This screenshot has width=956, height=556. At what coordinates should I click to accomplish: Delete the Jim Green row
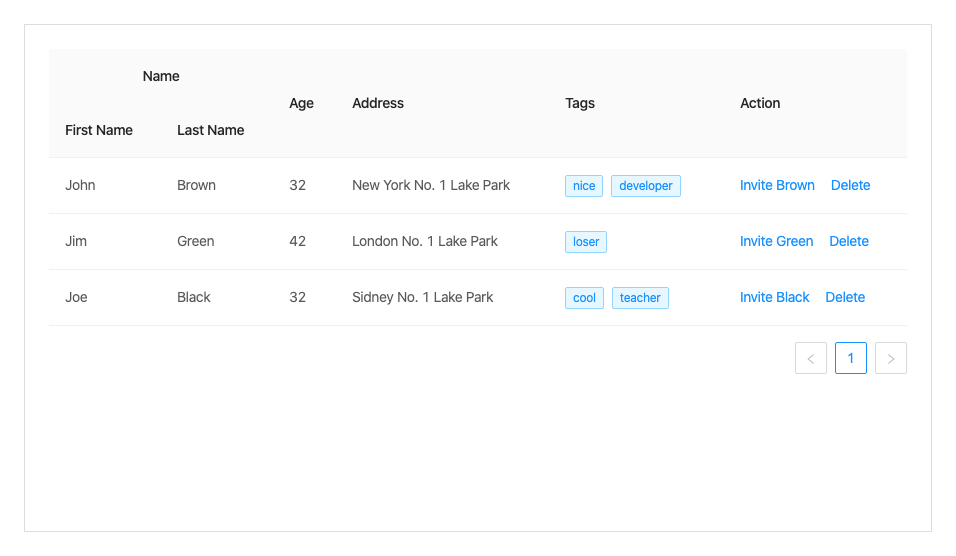tap(849, 241)
